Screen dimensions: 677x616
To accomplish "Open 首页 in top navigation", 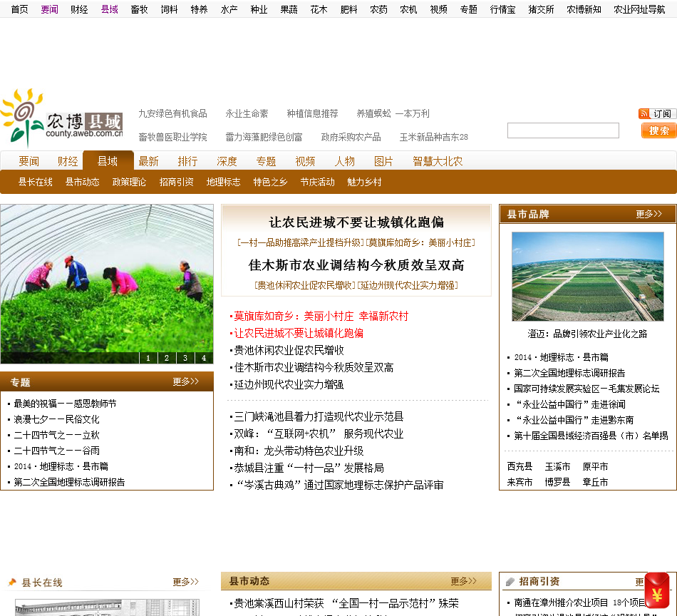I will (19, 9).
